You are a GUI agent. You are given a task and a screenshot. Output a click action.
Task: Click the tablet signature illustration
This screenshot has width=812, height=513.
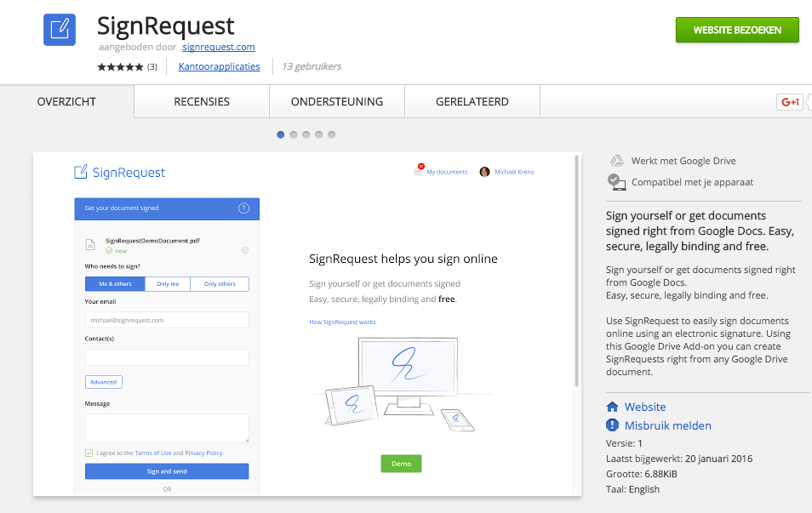352,405
